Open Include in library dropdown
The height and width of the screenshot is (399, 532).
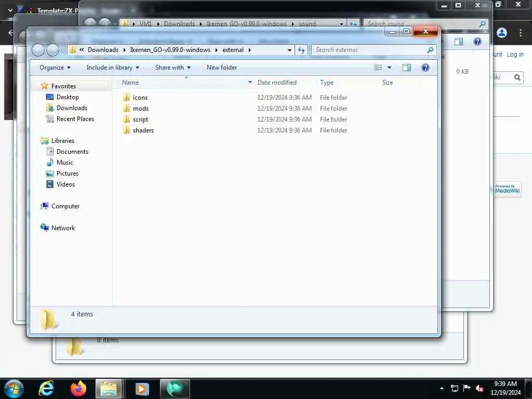coord(113,68)
